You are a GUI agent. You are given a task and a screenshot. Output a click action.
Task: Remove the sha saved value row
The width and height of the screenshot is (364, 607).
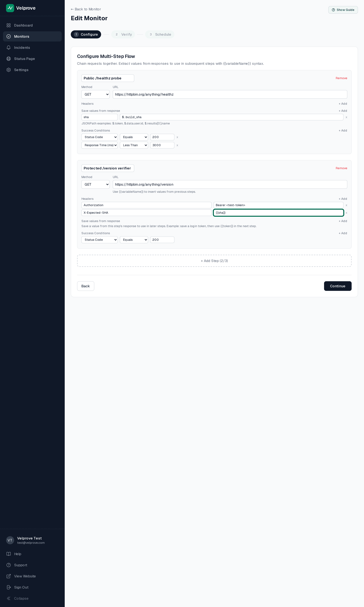coord(346,117)
